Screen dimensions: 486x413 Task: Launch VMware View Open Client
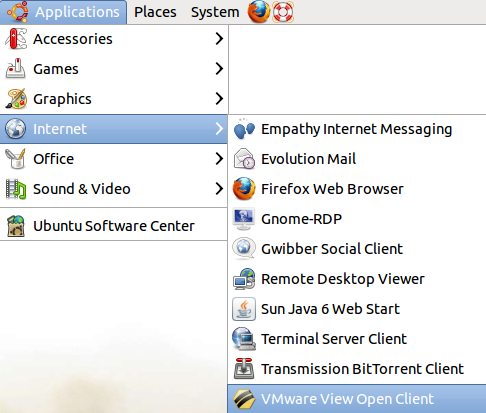coord(357,399)
